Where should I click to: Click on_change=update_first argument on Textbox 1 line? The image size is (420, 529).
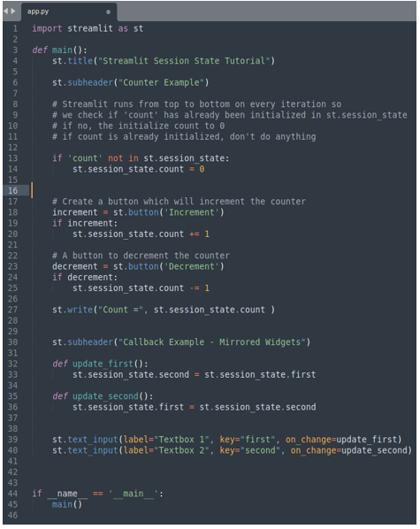pyautogui.click(x=341, y=440)
